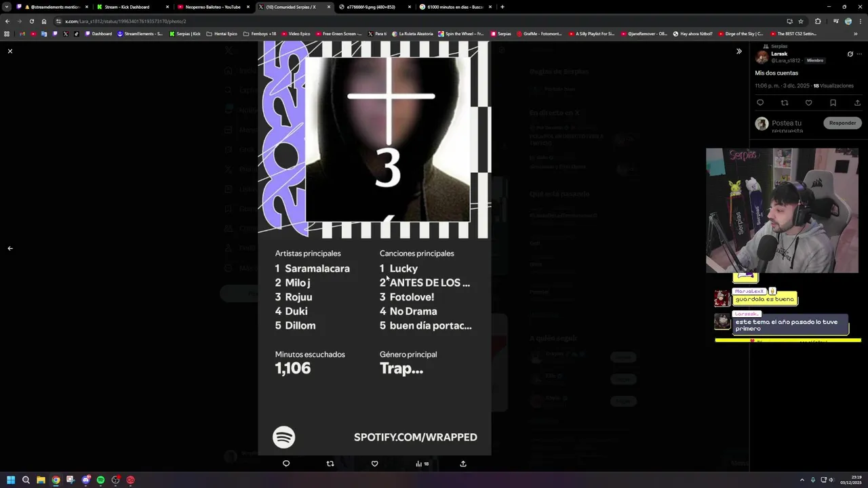Open the GrafMe - Fotomont bookmark
The image size is (868, 488).
pyautogui.click(x=539, y=34)
